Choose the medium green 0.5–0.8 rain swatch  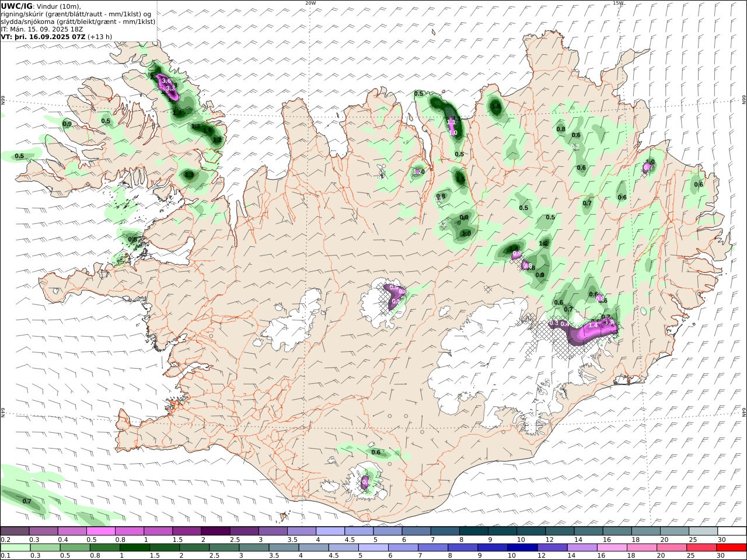coord(75,548)
